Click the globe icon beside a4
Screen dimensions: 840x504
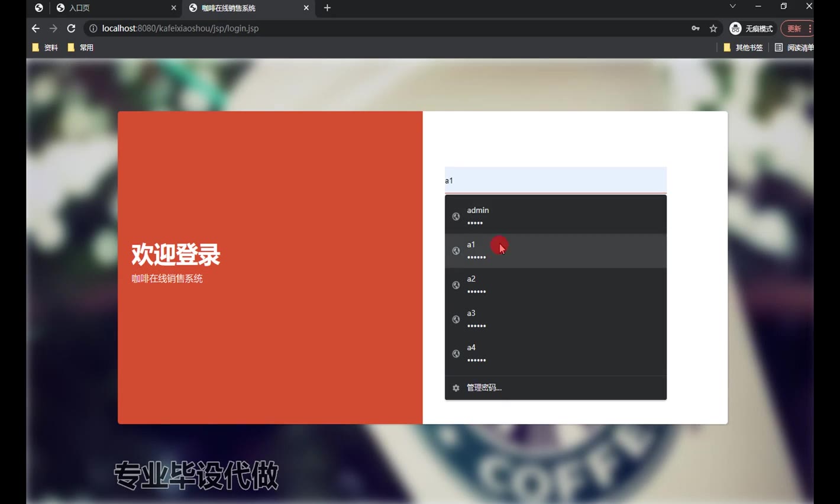click(x=456, y=354)
